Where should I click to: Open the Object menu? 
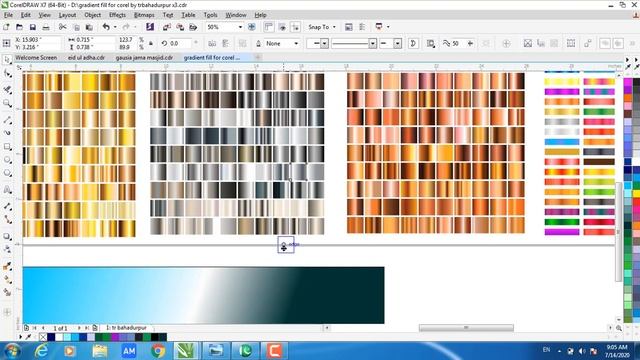tap(93, 15)
